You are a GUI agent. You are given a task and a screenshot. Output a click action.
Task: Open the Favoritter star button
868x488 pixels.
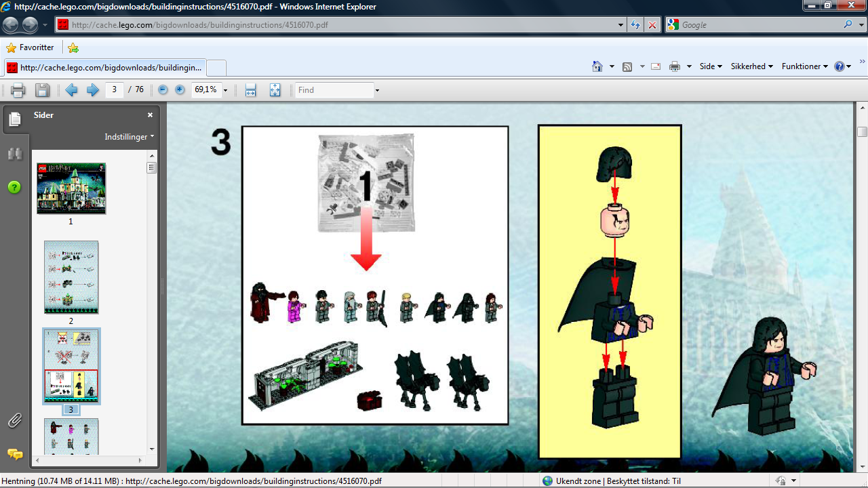pyautogui.click(x=30, y=47)
